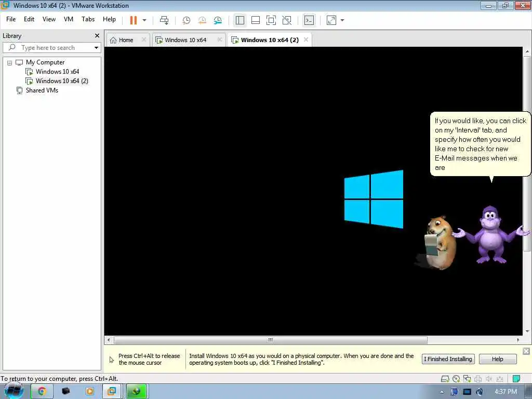The image size is (532, 399).
Task: Open power options dropdown beside the pause button
Action: [x=144, y=20]
